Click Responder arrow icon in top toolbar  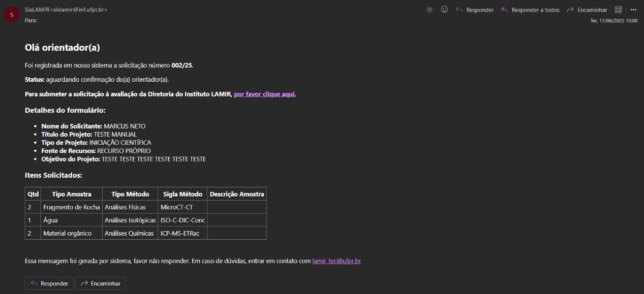(459, 10)
